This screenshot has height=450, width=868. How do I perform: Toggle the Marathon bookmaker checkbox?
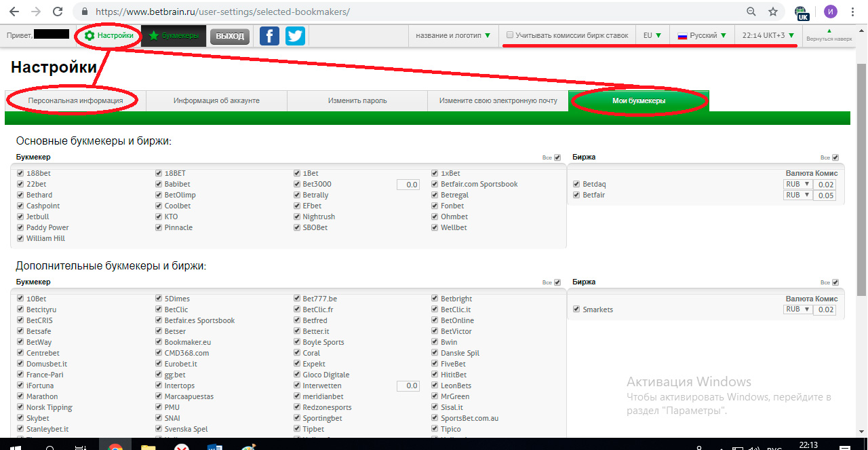[21, 396]
